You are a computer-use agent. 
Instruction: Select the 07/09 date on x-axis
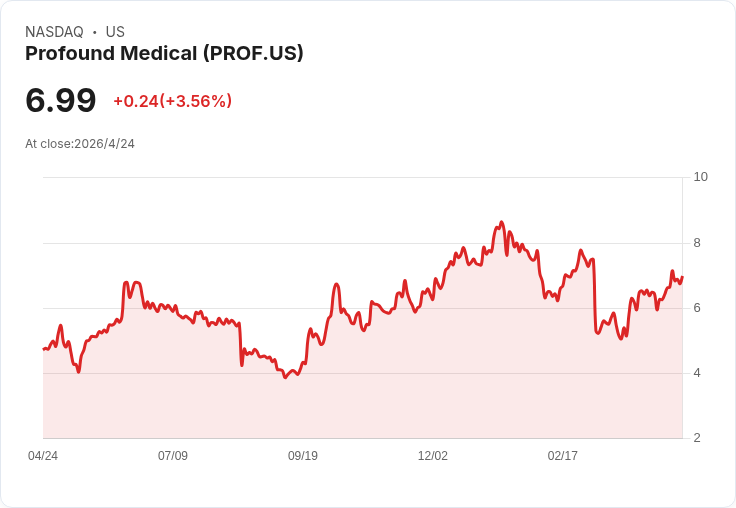point(173,456)
